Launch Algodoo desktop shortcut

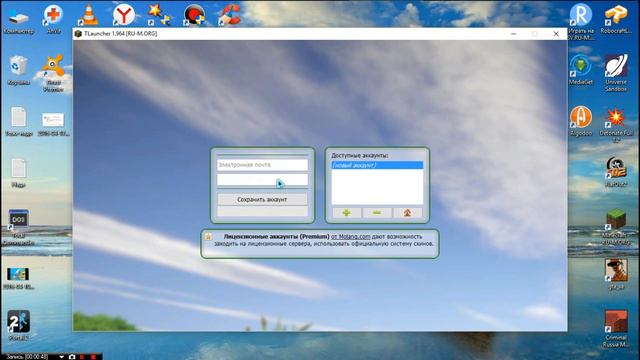click(581, 121)
